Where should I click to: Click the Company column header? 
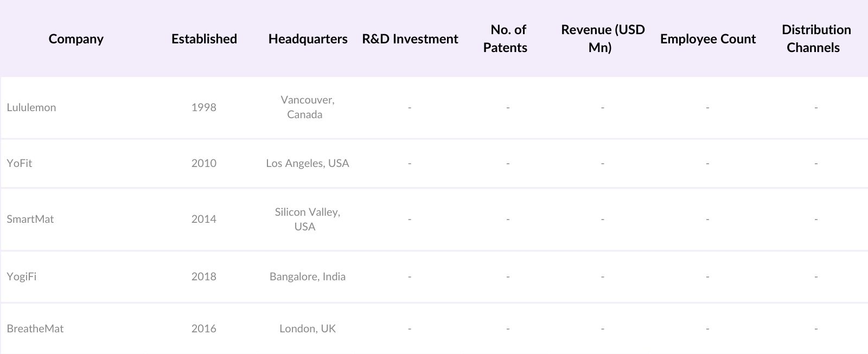click(76, 39)
